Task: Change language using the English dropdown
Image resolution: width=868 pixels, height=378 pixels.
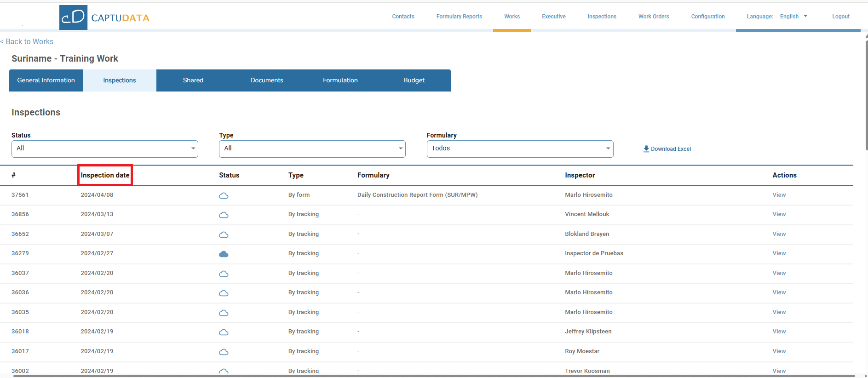Action: [x=793, y=17]
